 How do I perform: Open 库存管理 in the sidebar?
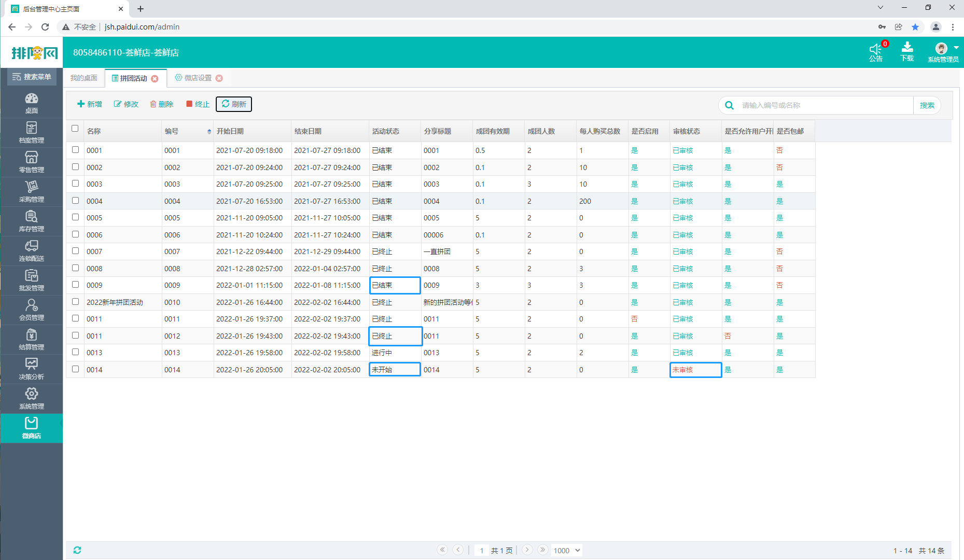point(32,221)
